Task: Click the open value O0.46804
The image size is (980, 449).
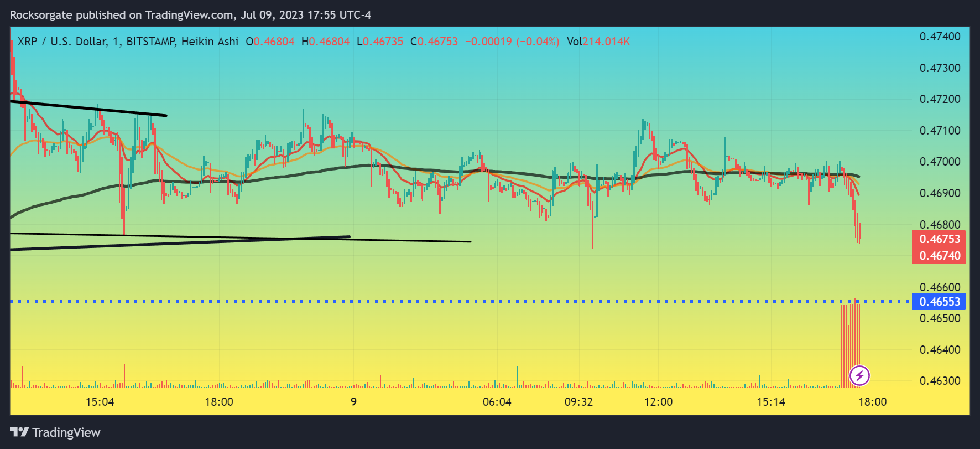Action: 270,42
